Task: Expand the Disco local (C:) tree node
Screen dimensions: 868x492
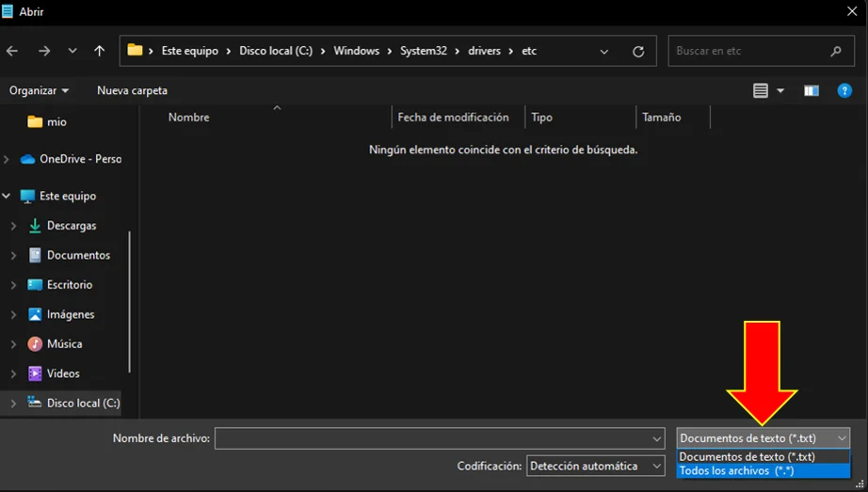Action: point(14,404)
